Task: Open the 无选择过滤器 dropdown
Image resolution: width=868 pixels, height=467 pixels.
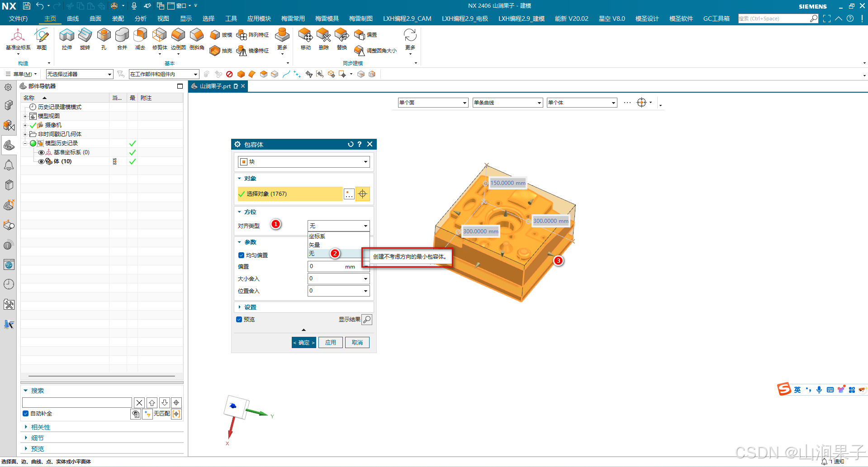Action: pos(80,74)
